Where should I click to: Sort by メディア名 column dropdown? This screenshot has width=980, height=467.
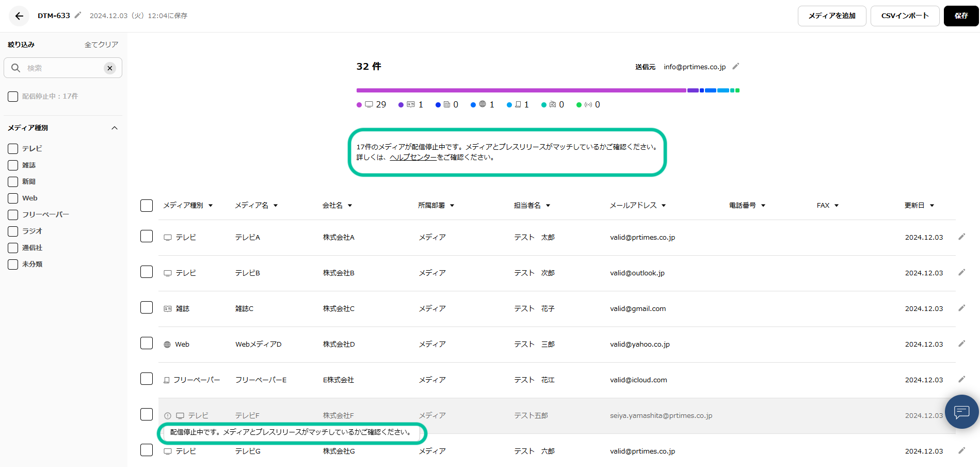coord(276,206)
